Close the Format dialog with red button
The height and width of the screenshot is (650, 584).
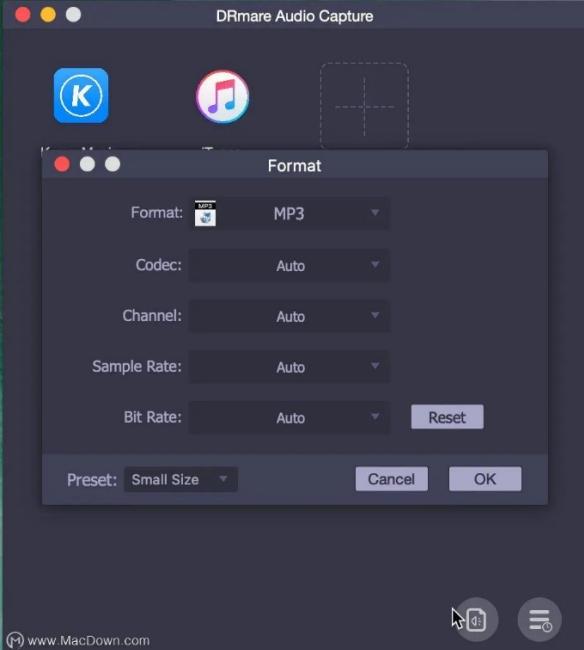(62, 164)
